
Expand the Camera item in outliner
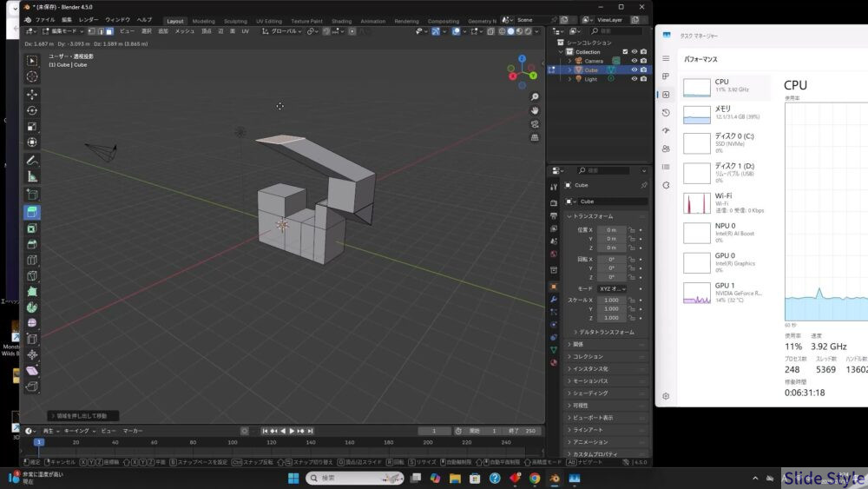pyautogui.click(x=569, y=61)
